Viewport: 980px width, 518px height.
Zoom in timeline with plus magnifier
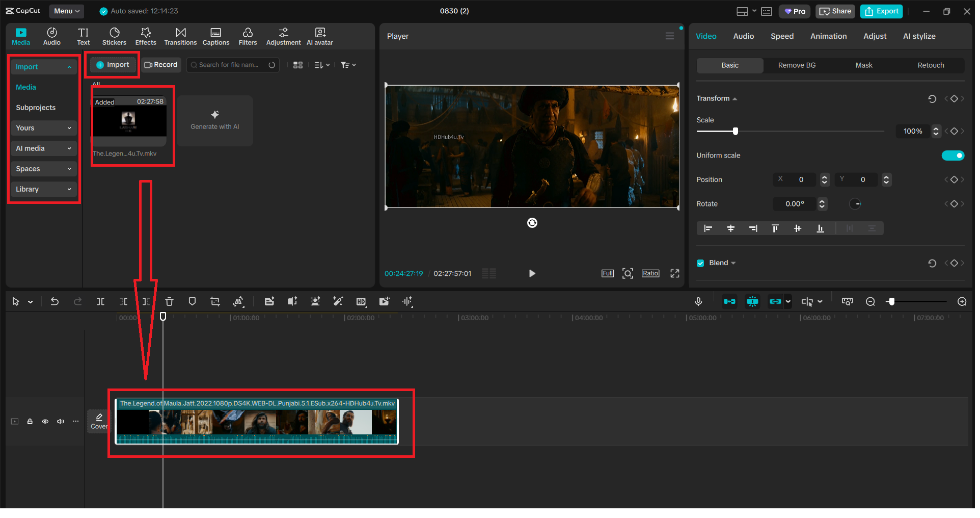click(x=962, y=302)
